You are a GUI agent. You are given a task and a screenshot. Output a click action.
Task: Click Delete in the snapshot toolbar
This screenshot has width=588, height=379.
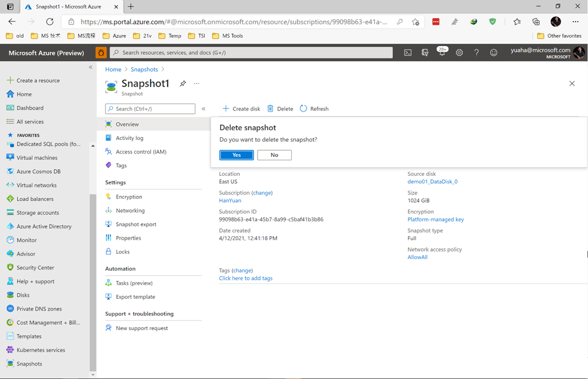[280, 109]
